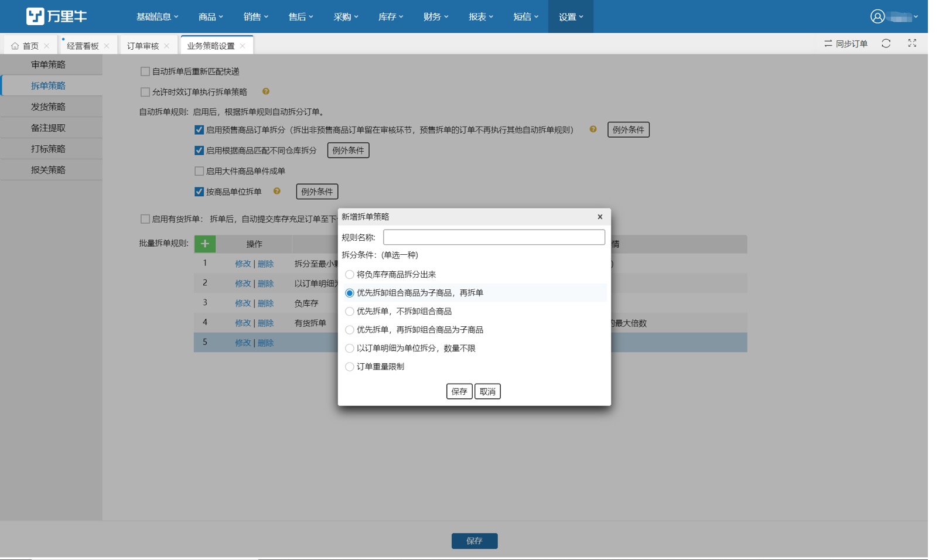Viewport: 949px width, 560px height.
Task: Close the 经营看板 tab
Action: (107, 46)
